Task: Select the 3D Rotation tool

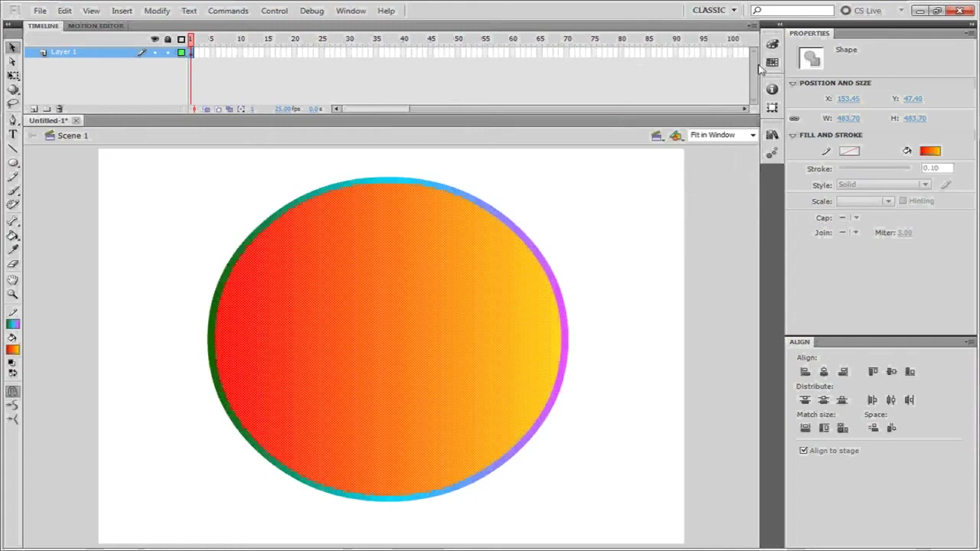Action: click(x=12, y=89)
